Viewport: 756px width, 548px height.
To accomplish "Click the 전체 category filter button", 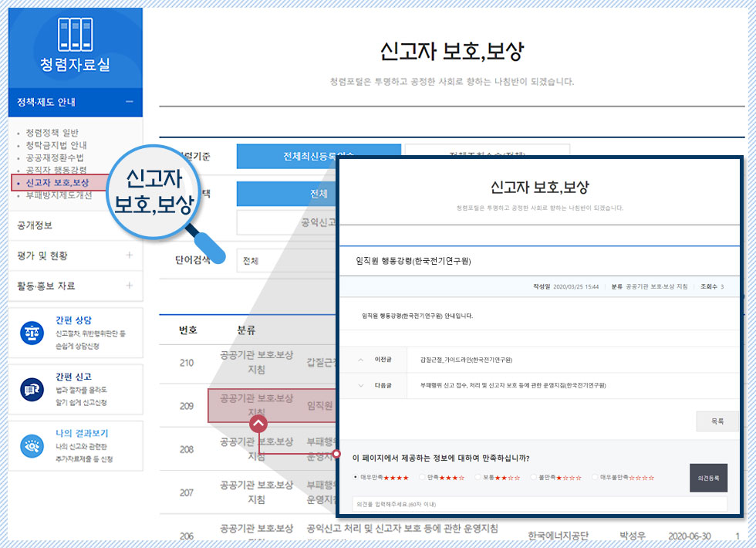I will (286, 194).
